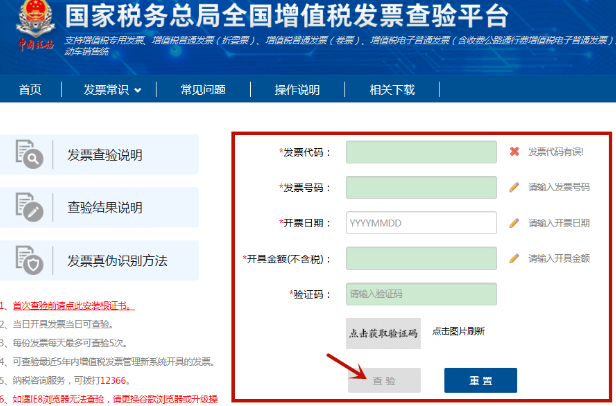Expand the 发票常识 dropdown menu
The height and width of the screenshot is (406, 616).
[x=110, y=90]
